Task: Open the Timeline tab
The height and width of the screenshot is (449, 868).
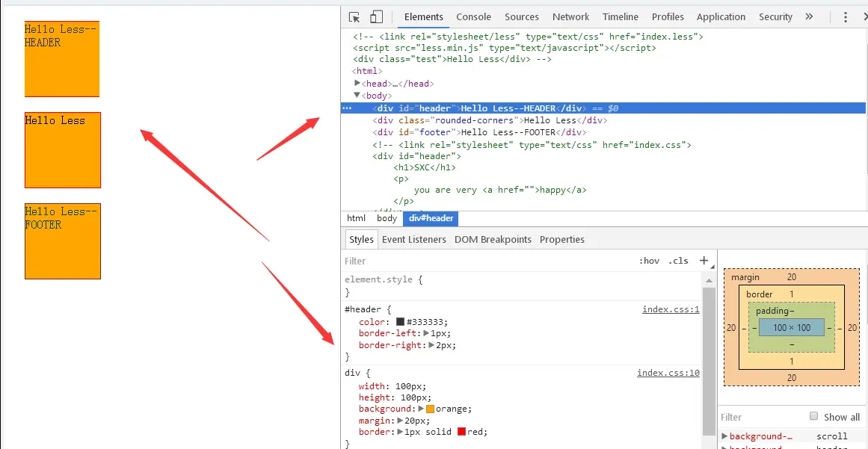Action: pos(620,16)
